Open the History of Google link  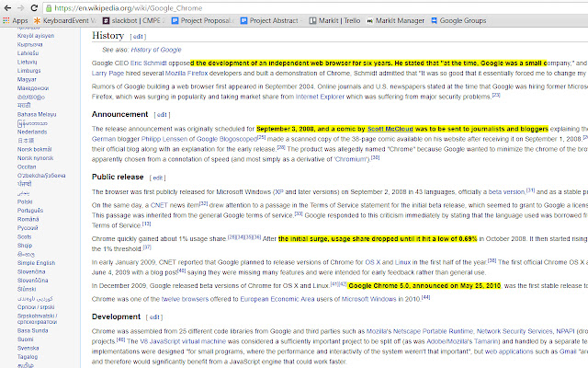(156, 50)
